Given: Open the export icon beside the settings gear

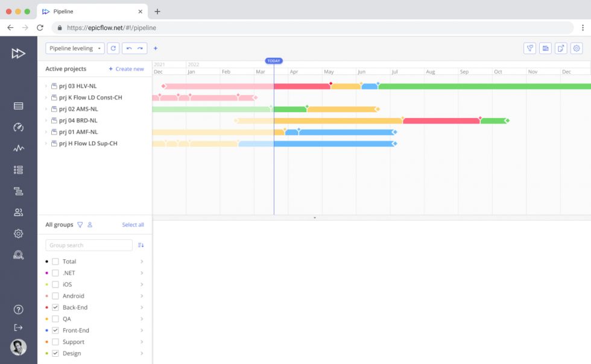Looking at the screenshot, I should click(x=561, y=48).
